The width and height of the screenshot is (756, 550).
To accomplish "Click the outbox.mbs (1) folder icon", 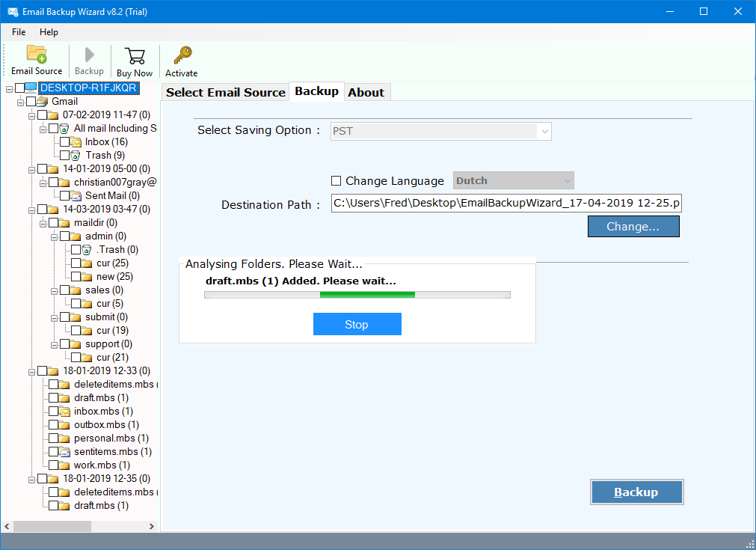I will point(64,425).
